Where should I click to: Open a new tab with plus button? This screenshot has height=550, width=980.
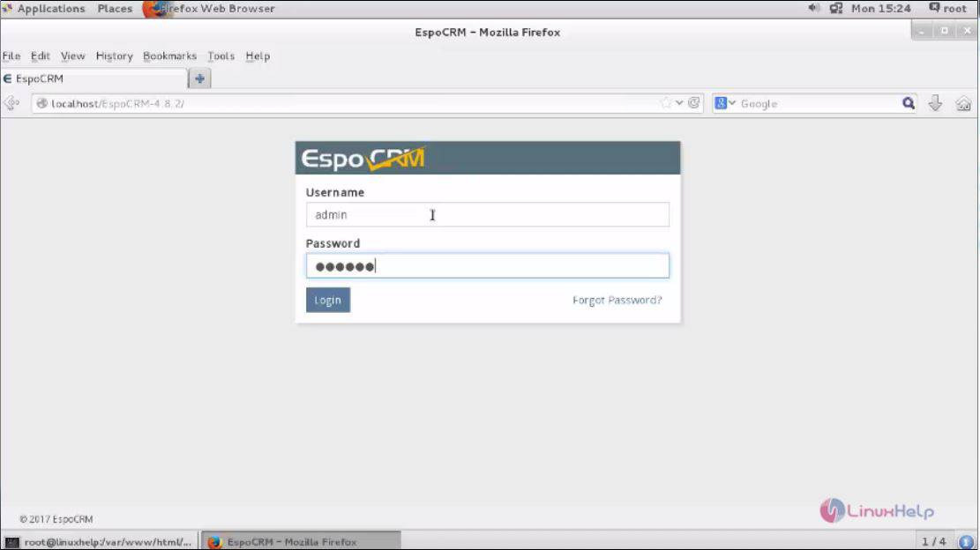click(199, 78)
